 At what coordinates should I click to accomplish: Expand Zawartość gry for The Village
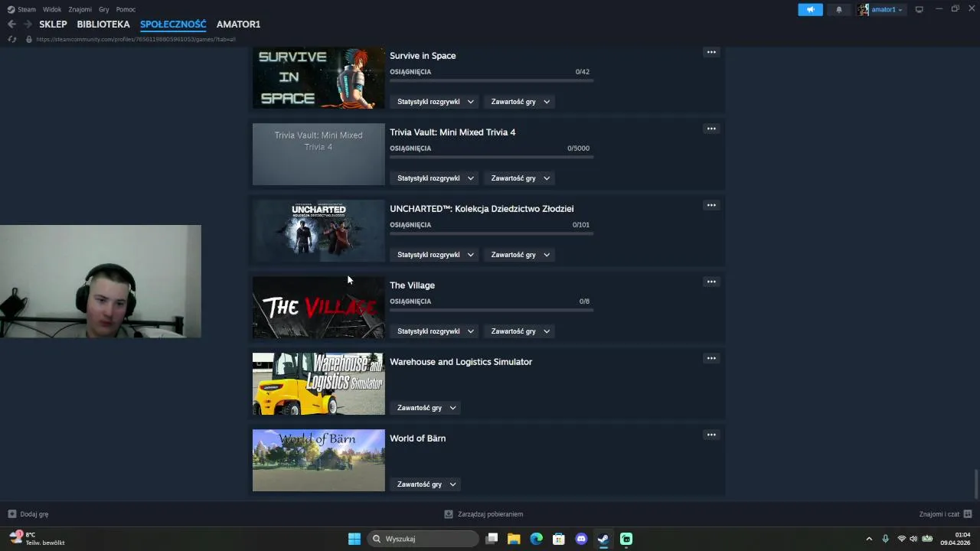[520, 331]
